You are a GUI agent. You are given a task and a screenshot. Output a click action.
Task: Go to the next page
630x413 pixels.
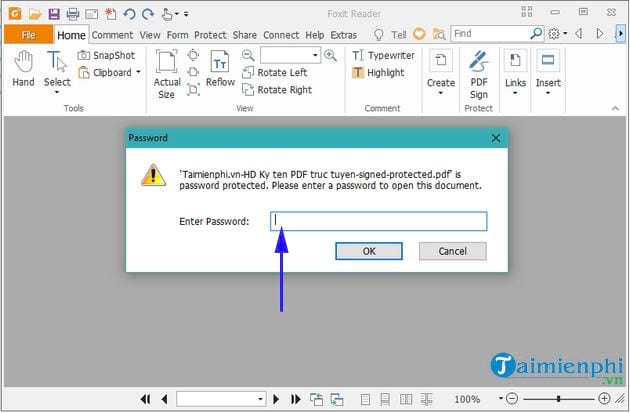[276, 399]
